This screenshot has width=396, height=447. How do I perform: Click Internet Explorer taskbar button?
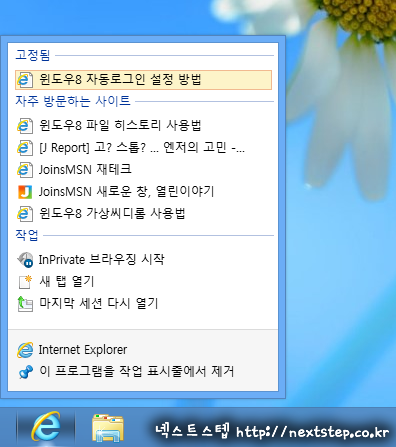click(x=46, y=427)
